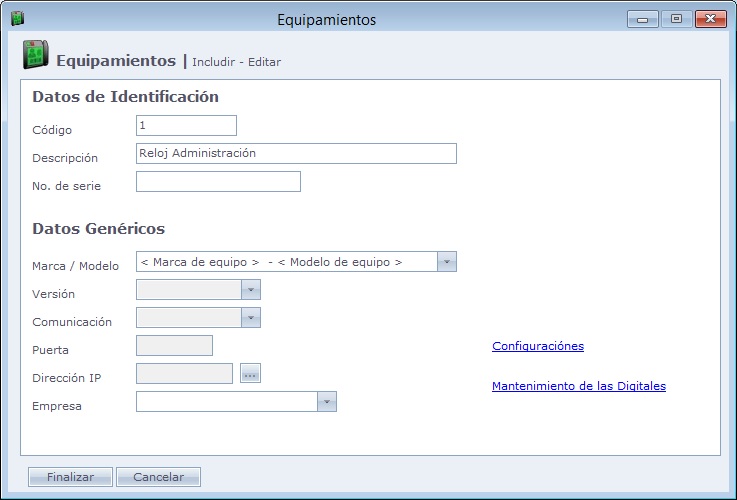This screenshot has height=500, width=737.
Task: Click the IP address browse ellipsis button
Action: (x=250, y=374)
